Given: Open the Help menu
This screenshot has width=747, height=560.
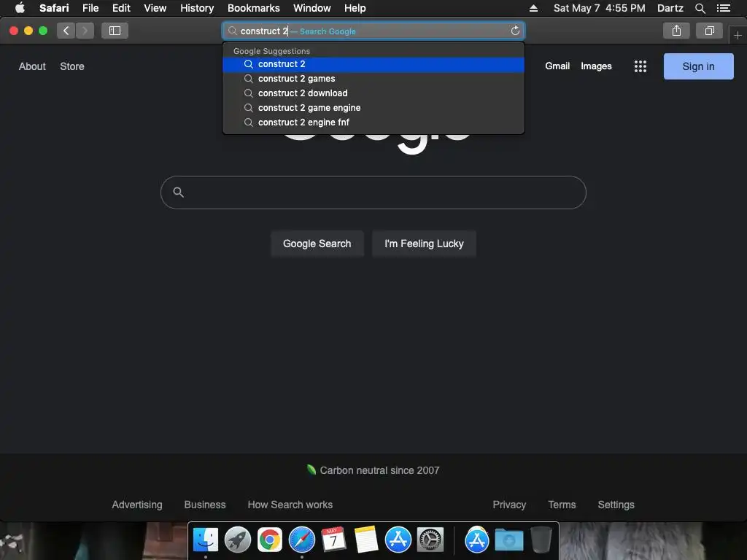Looking at the screenshot, I should coord(355,8).
